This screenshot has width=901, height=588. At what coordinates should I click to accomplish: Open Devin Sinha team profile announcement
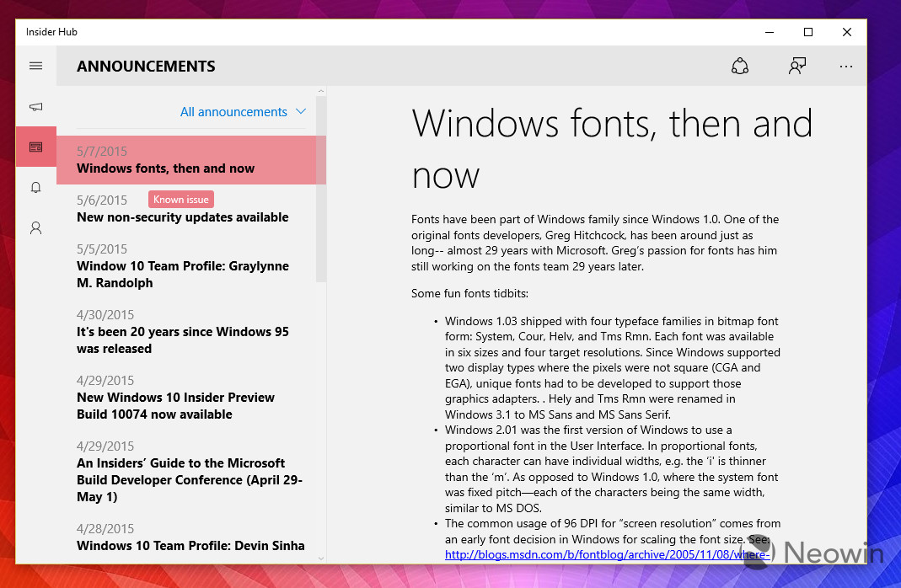190,537
